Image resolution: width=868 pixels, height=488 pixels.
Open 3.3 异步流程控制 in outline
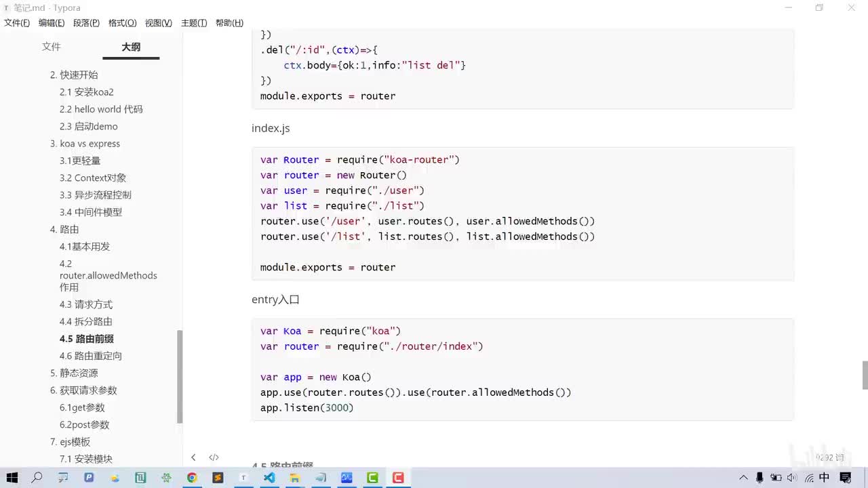pos(96,195)
